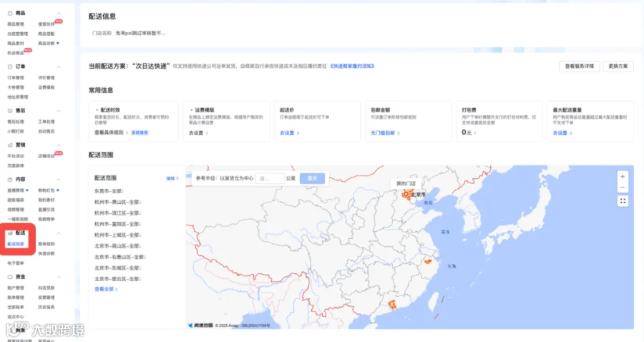Click the blue 显示 button on map
Screen dimensions: 644x342
pos(312,178)
